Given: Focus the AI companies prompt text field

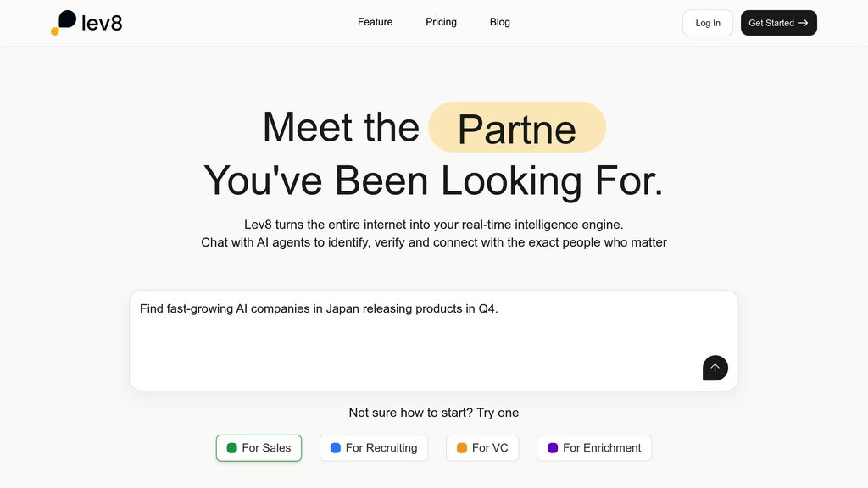Looking at the screenshot, I should (424, 339).
